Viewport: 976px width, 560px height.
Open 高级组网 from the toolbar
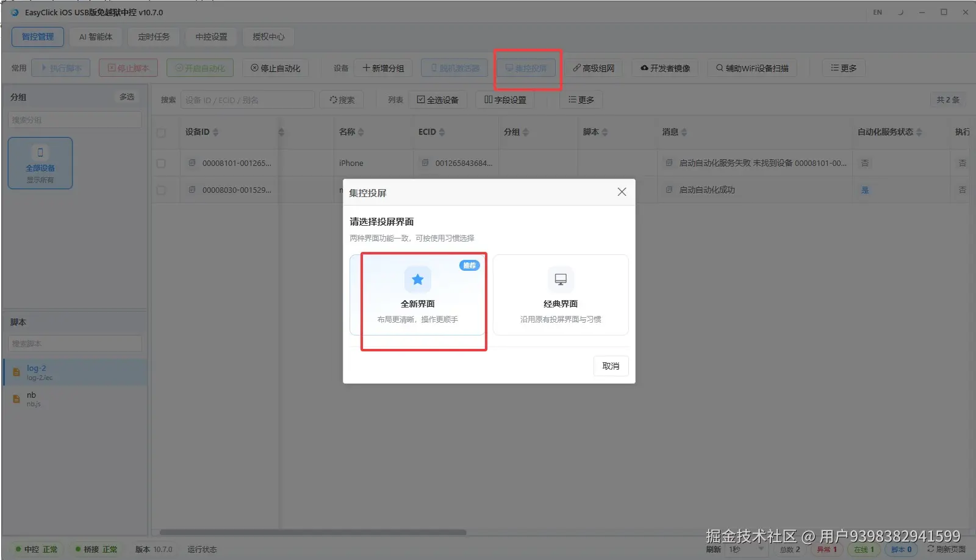point(594,68)
